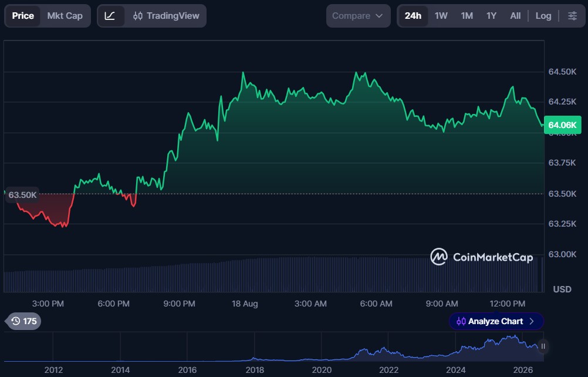The image size is (588, 377).
Task: Pause the mini timeline range handle
Action: pos(543,346)
